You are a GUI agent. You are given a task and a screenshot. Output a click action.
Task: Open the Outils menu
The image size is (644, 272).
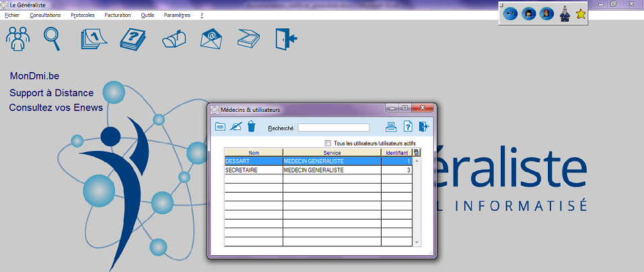tap(147, 15)
